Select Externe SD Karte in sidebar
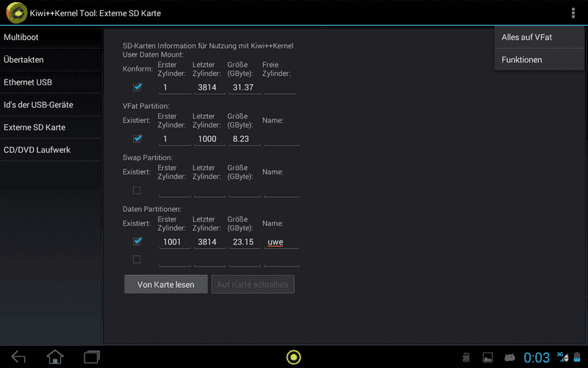 pos(51,127)
